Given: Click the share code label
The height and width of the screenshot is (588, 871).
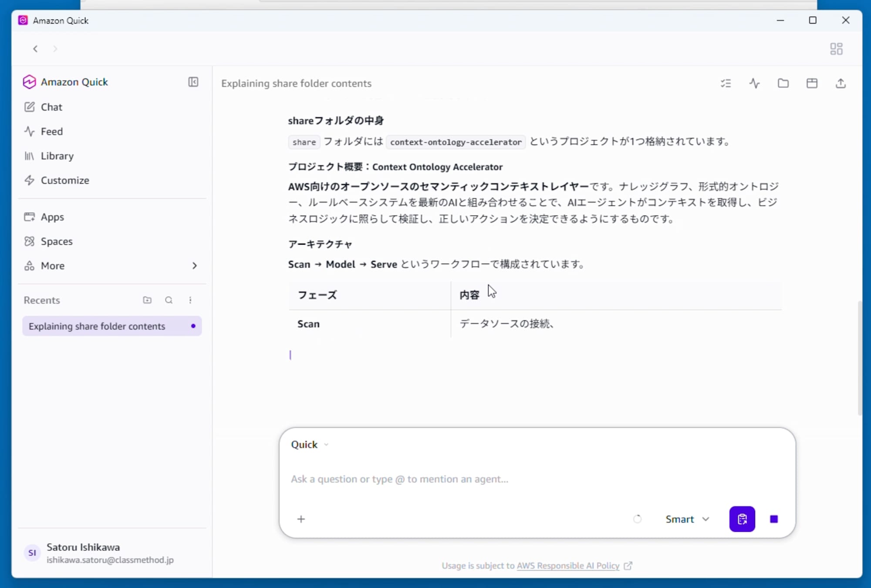Looking at the screenshot, I should coord(304,142).
